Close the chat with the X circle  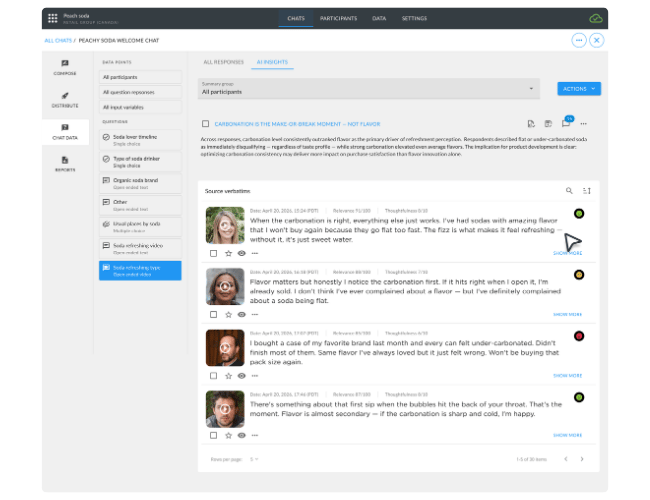pos(597,40)
